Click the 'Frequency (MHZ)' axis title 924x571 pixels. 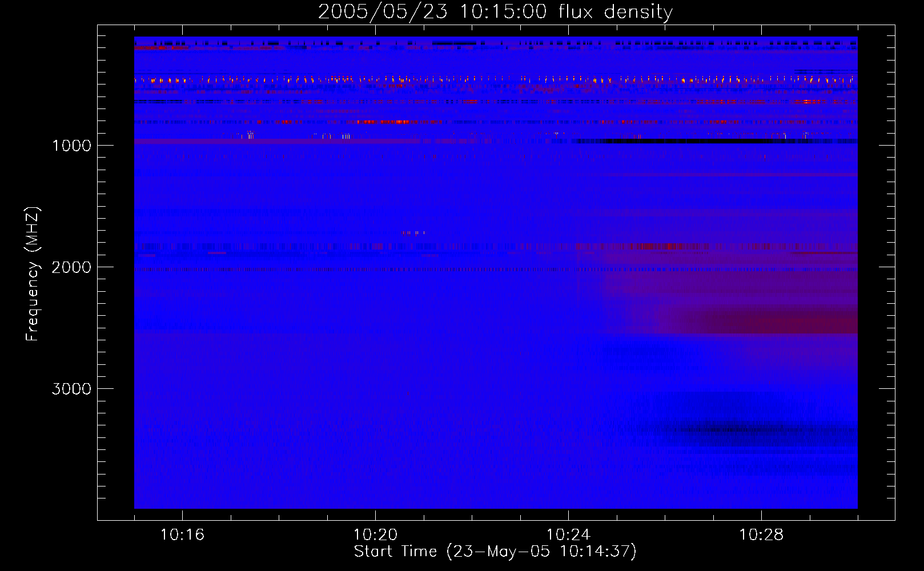coord(33,274)
